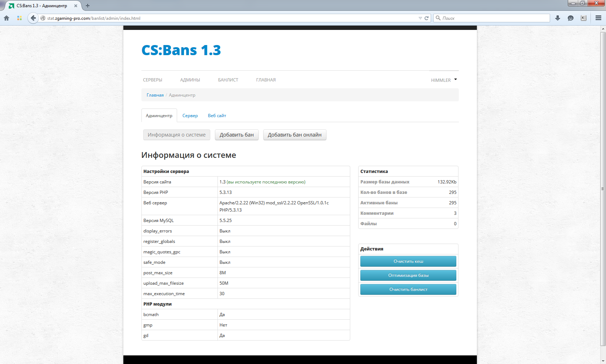Viewport: 606px width, 364px height.
Task: Follow the Главная breadcrumb link
Action: (x=155, y=95)
